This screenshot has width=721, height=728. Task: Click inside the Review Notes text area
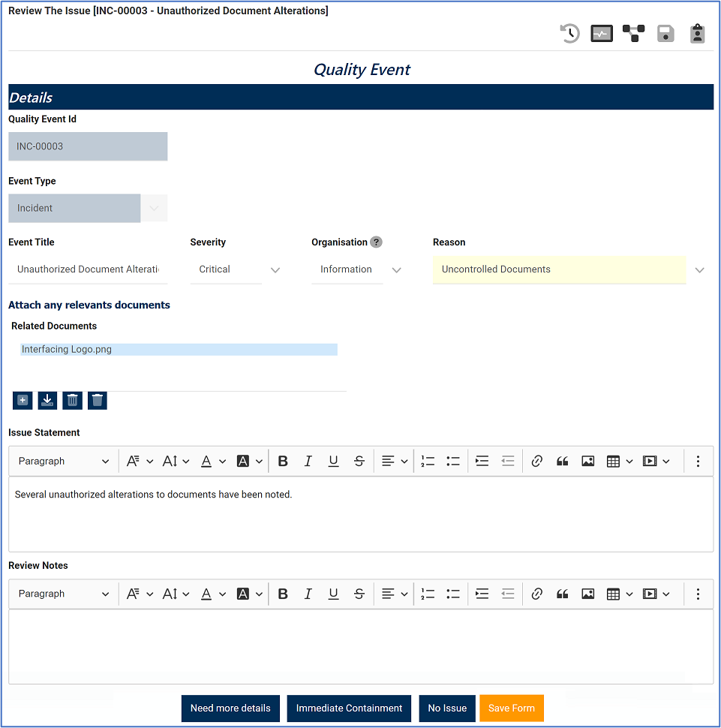click(x=361, y=646)
